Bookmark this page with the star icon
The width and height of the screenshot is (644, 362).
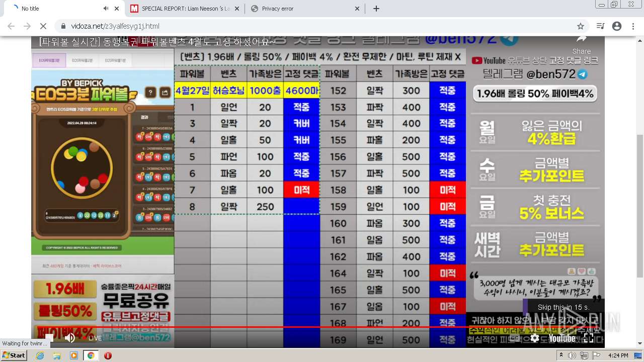(x=581, y=26)
